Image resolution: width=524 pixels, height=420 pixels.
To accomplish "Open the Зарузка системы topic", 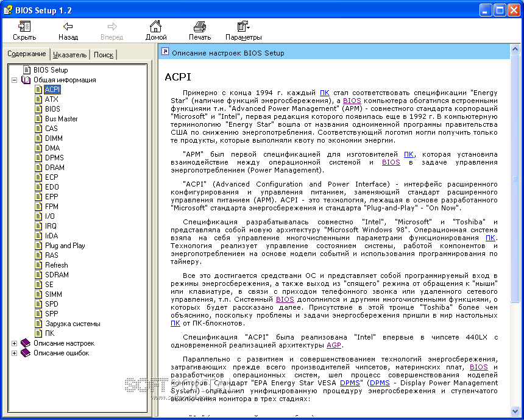I will tap(73, 324).
